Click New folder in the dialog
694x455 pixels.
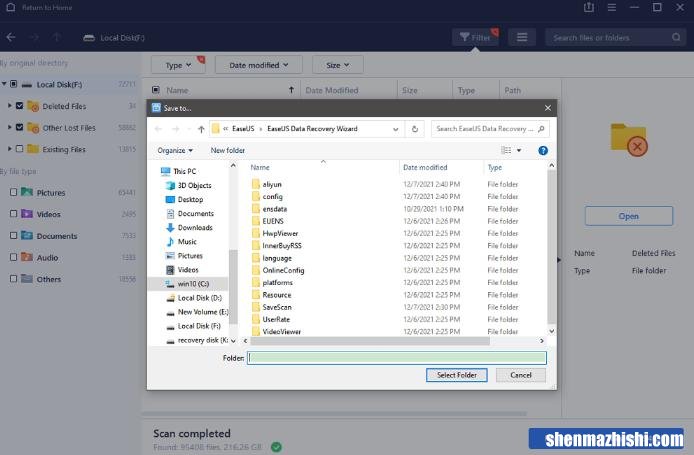coord(227,150)
